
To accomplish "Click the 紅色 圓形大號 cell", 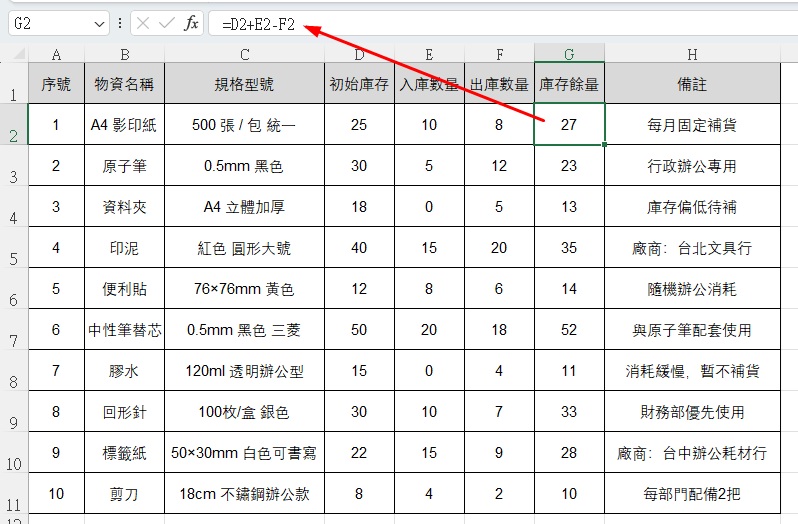I will click(x=244, y=248).
